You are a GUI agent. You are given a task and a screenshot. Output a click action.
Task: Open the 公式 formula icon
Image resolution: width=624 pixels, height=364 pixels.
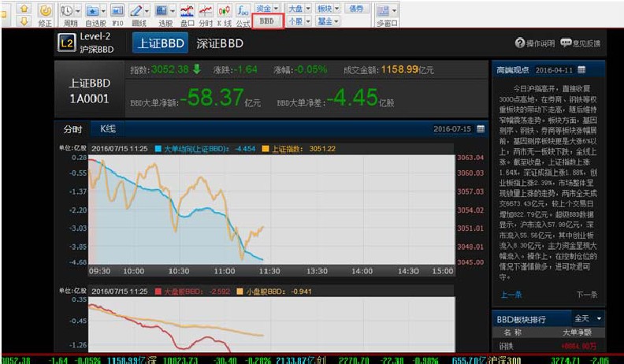pos(242,14)
